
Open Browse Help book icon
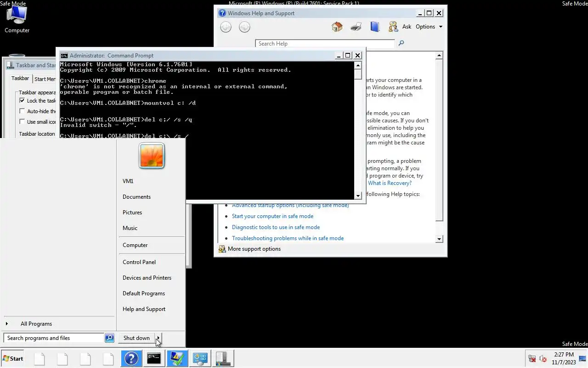point(375,27)
